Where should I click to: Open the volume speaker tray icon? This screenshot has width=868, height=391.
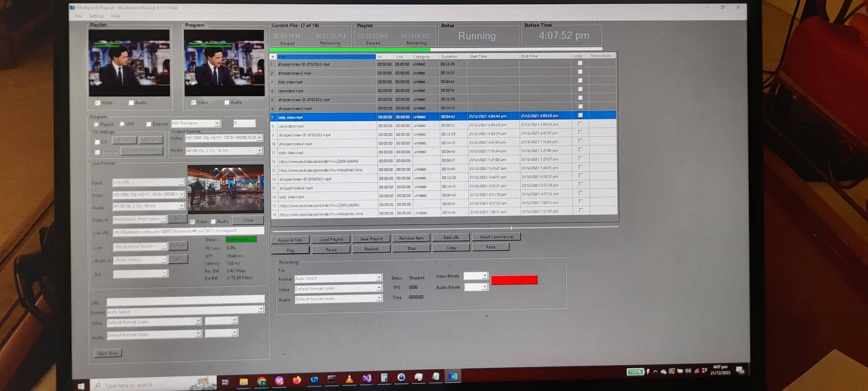click(x=688, y=371)
